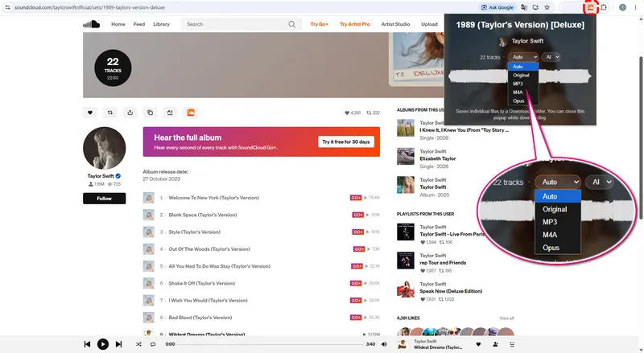
Task: Play track Out Of The Woods
Action: click(x=209, y=249)
